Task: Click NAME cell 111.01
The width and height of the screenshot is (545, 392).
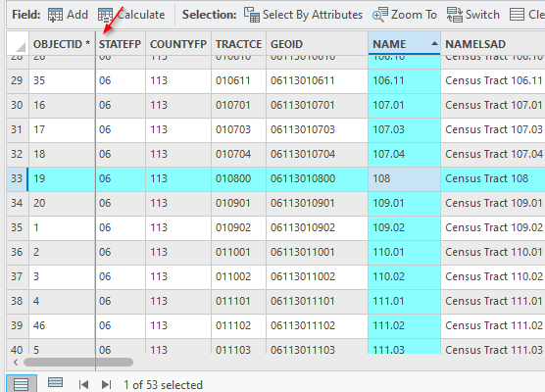Action: 404,301
